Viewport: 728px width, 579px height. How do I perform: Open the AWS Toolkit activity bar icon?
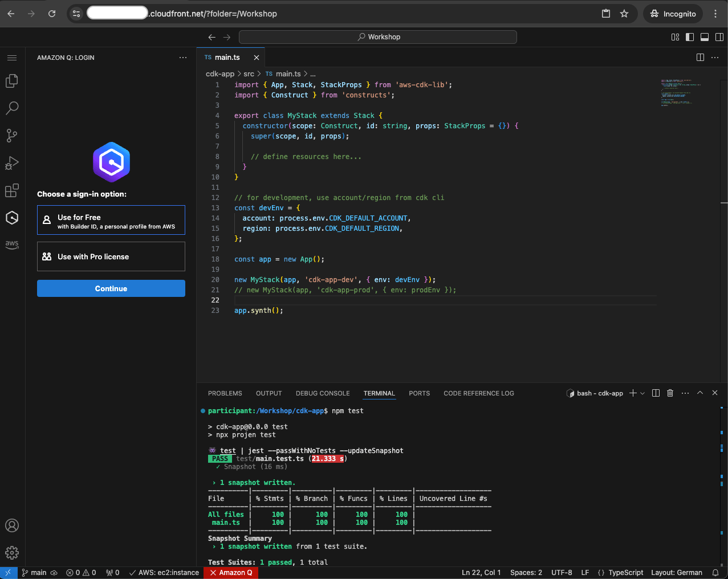click(12, 244)
